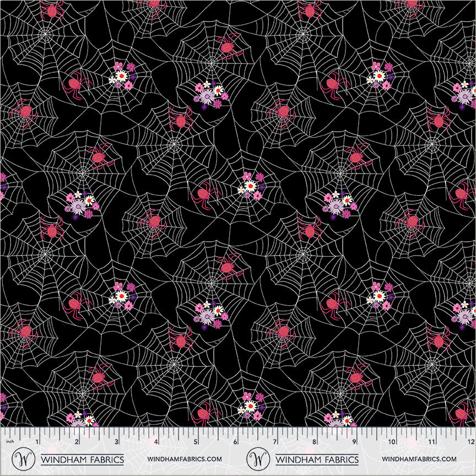Click the number 1 on the ruler

pos(37,441)
